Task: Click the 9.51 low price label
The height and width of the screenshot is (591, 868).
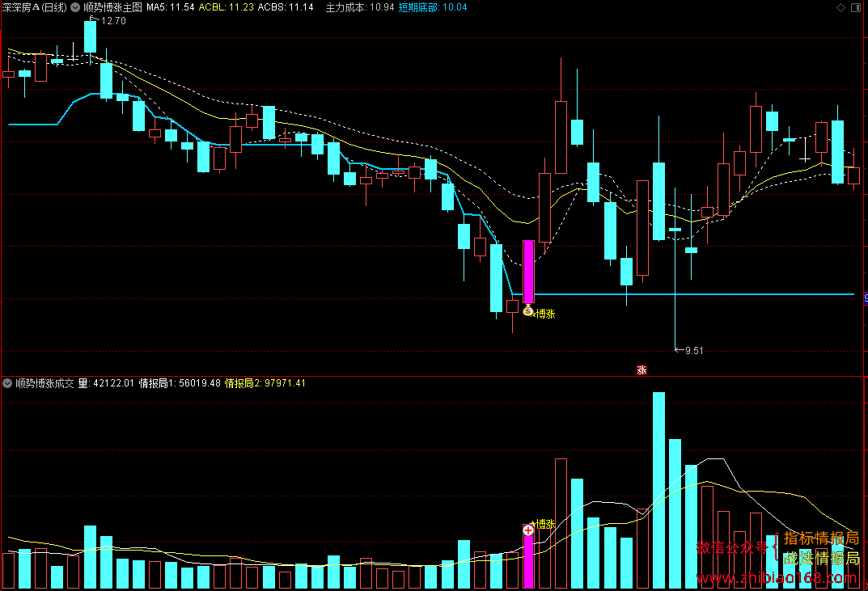Action: (694, 350)
